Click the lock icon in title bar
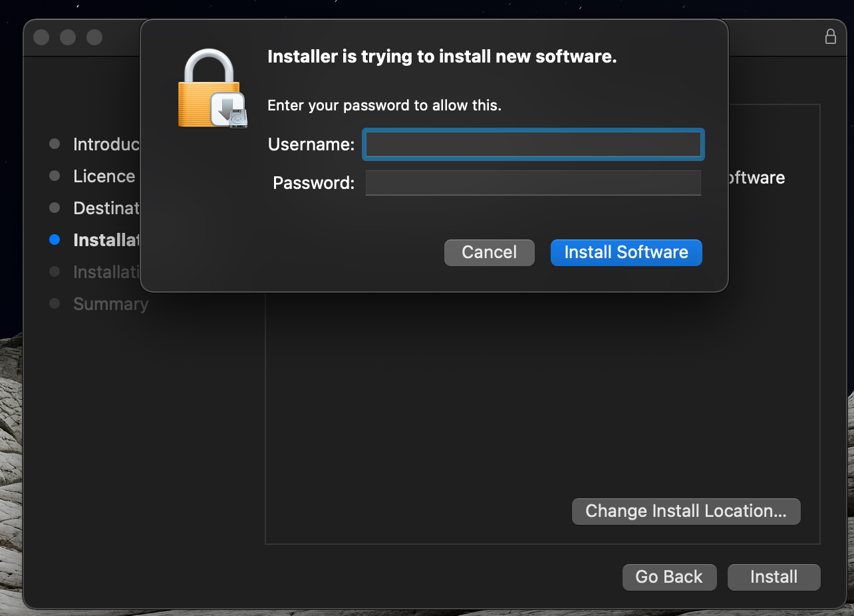Viewport: 854px width, 616px height. click(831, 36)
